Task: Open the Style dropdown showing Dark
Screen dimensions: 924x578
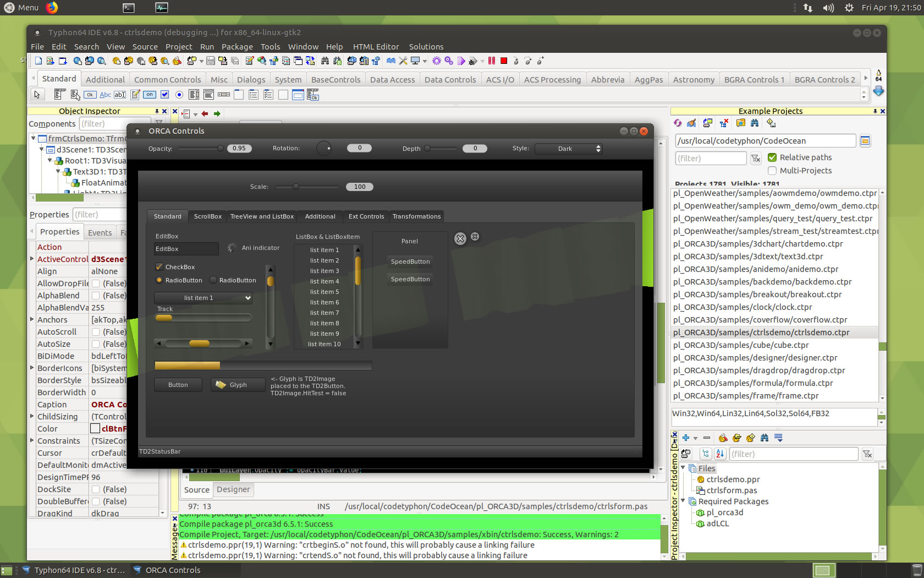Action: pos(569,149)
